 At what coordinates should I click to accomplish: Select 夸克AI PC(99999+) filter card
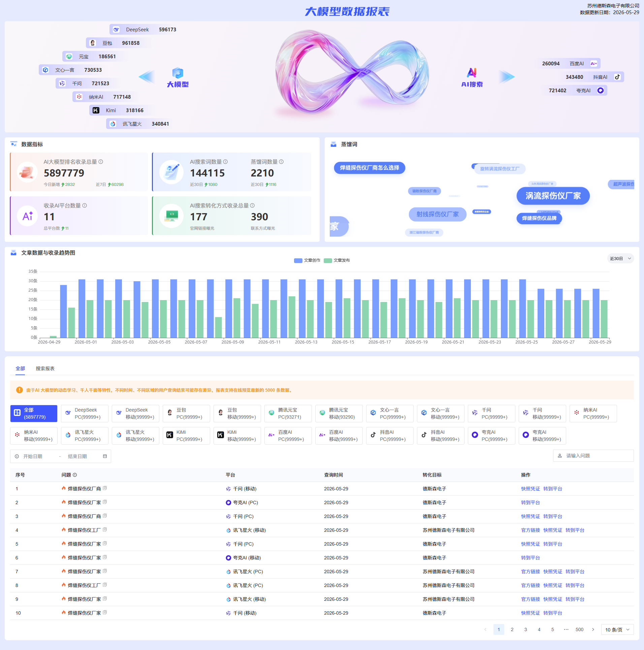pyautogui.click(x=491, y=436)
